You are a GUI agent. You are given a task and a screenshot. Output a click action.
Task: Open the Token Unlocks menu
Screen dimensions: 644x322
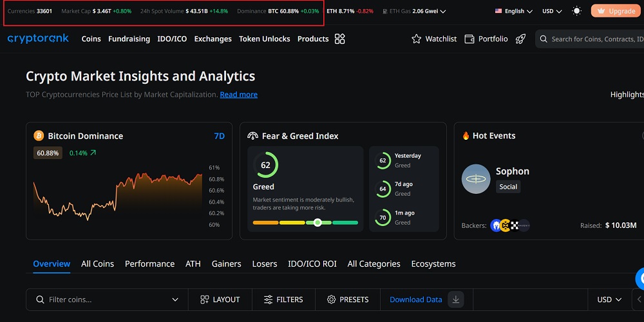(264, 39)
